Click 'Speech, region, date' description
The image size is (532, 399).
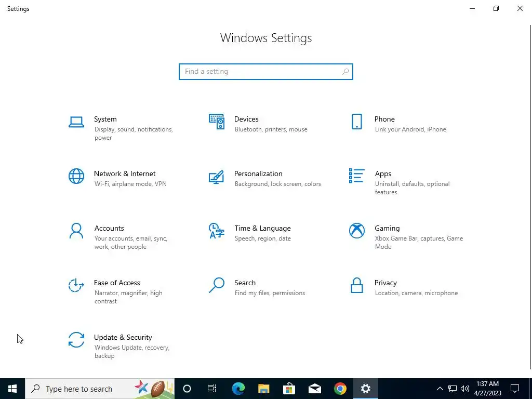tap(262, 239)
